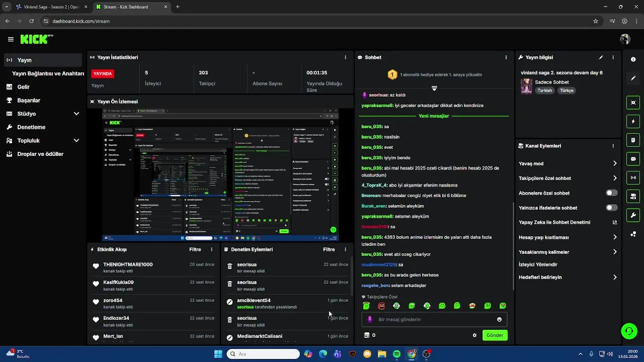644x362 pixels.
Task: Open the Denetim Eylemleri three-dot menu
Action: coord(345,249)
